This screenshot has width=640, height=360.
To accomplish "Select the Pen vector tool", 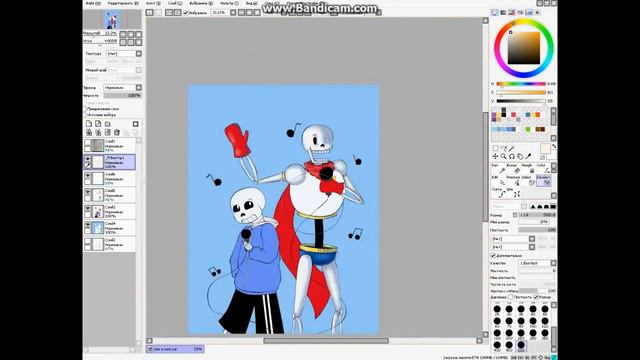I will (x=498, y=169).
